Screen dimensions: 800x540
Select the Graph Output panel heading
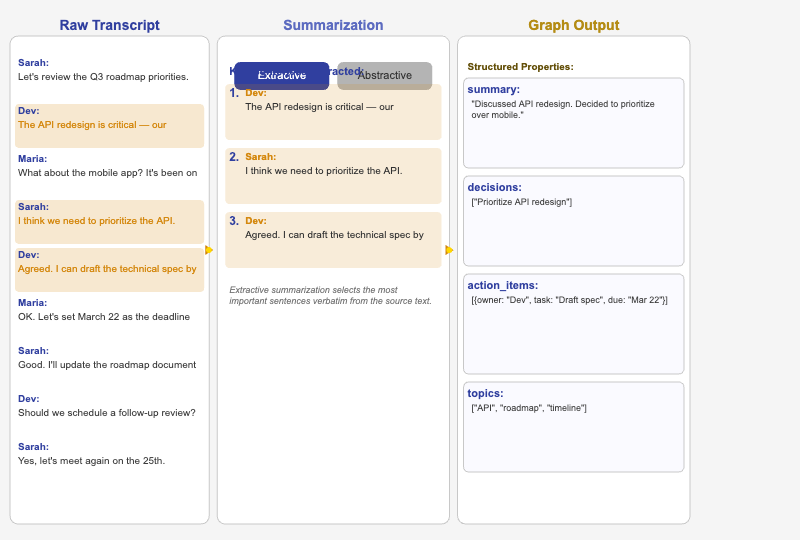click(x=573, y=25)
